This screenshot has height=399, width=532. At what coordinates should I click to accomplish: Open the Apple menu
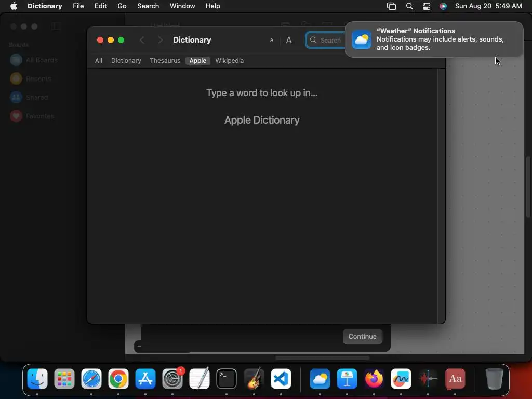pyautogui.click(x=14, y=6)
